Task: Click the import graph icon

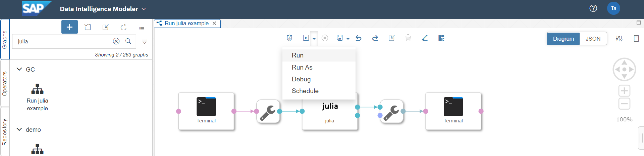Action: coord(88,27)
